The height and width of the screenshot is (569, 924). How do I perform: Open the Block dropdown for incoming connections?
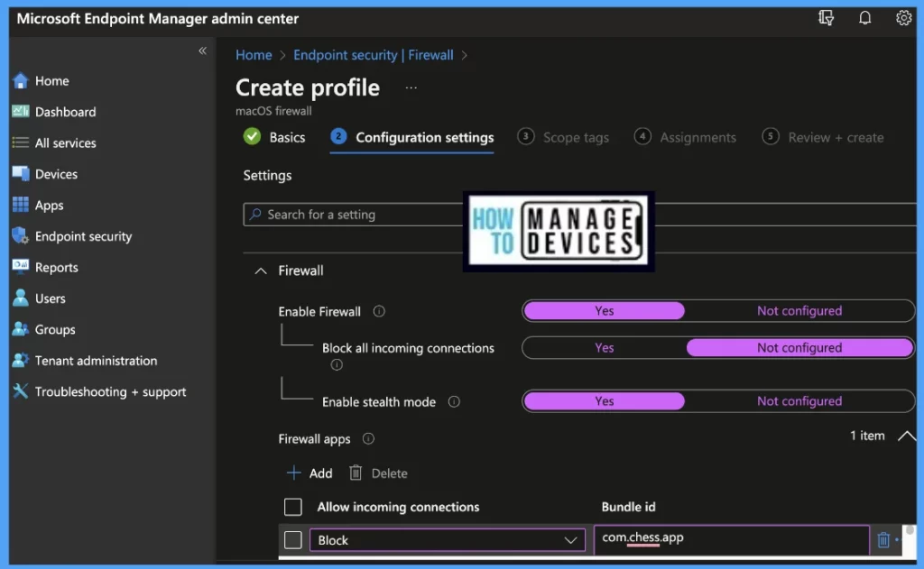(x=448, y=540)
